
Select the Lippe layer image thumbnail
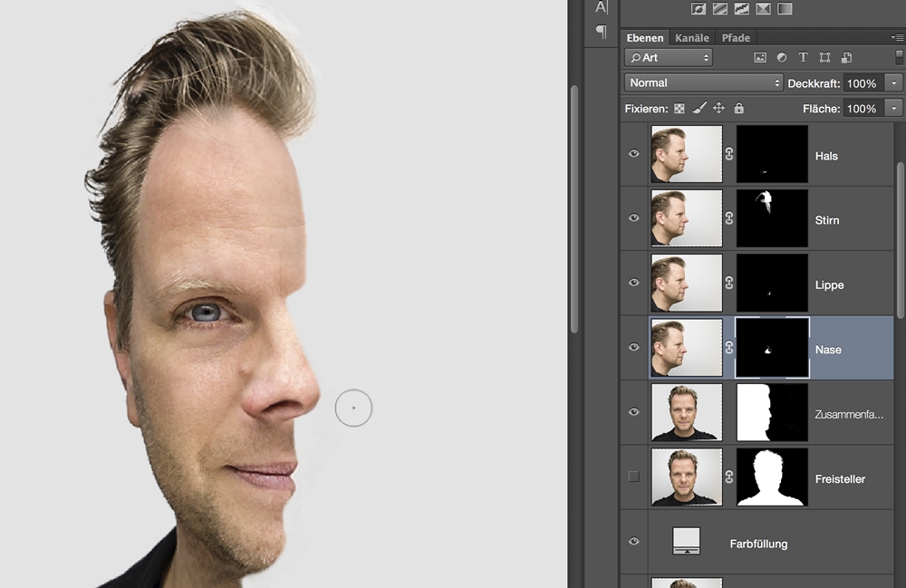point(687,283)
